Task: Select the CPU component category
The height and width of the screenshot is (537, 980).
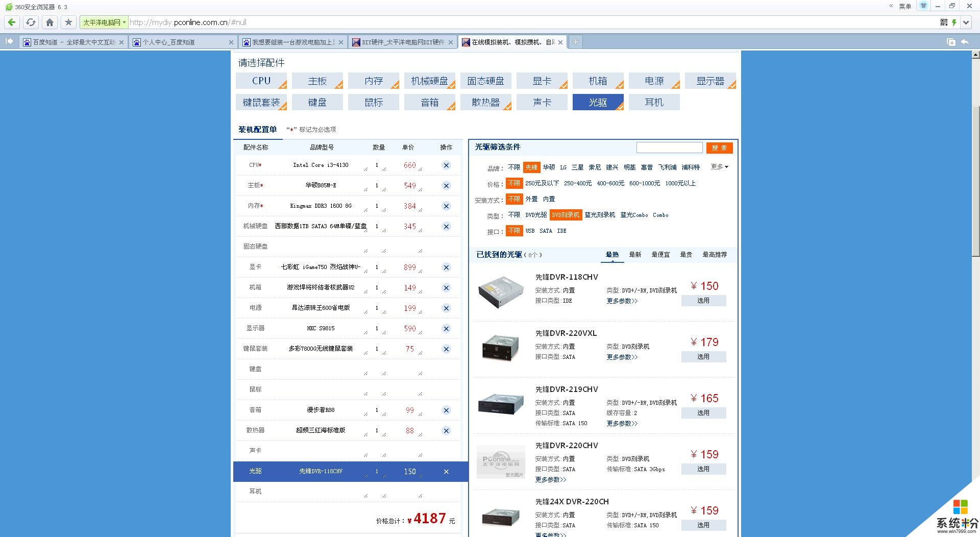Action: point(261,81)
